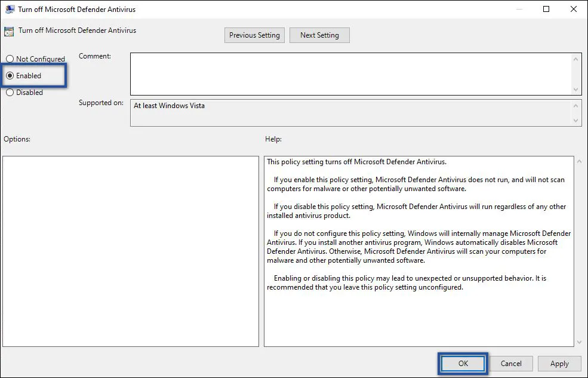Viewport: 588px width, 378px height.
Task: Click the Next Setting button
Action: coord(319,35)
